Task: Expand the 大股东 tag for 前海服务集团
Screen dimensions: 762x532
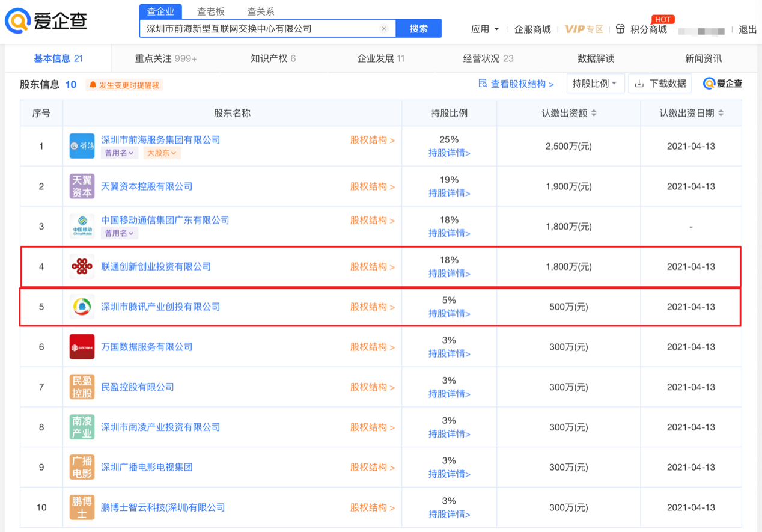Action: (x=162, y=153)
